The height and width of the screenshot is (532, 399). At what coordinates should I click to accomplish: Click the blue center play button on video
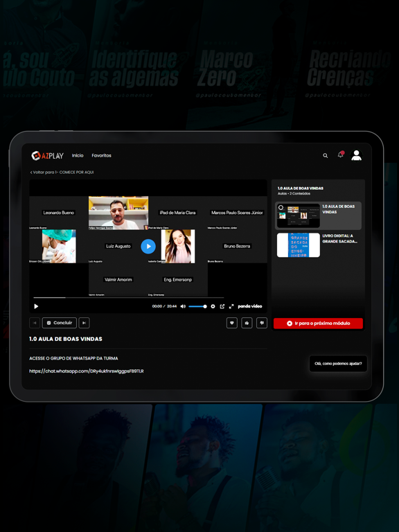148,247
